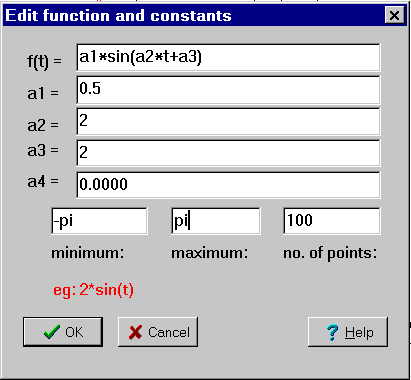Image resolution: width=411 pixels, height=380 pixels.
Task: Click the green checkmark icon on OK
Action: 52,332
